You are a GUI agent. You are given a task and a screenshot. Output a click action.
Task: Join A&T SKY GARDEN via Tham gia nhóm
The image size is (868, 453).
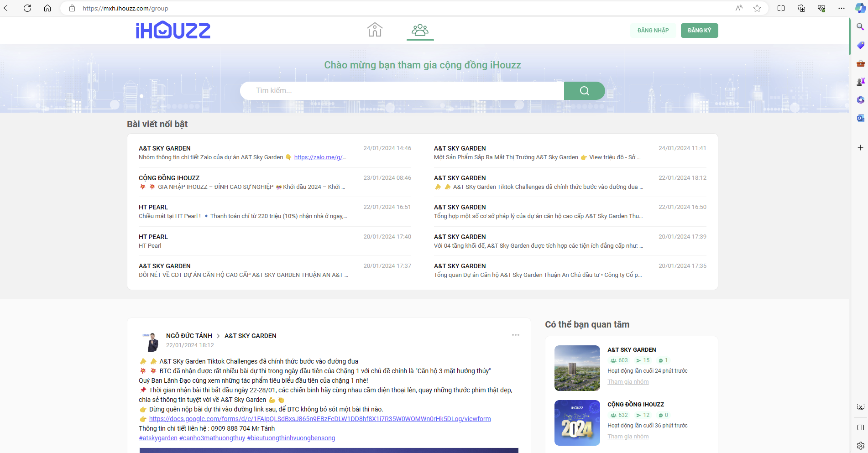(628, 382)
